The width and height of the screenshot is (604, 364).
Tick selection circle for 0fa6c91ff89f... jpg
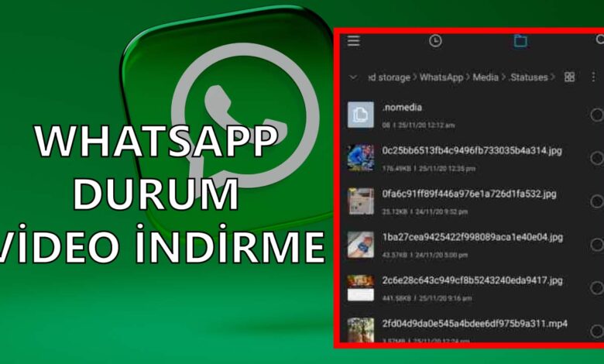point(597,201)
